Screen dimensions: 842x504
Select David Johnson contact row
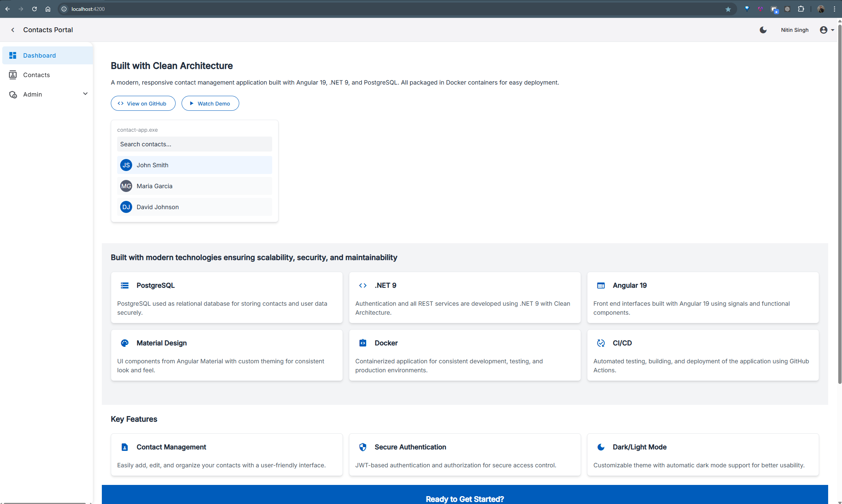click(x=195, y=207)
